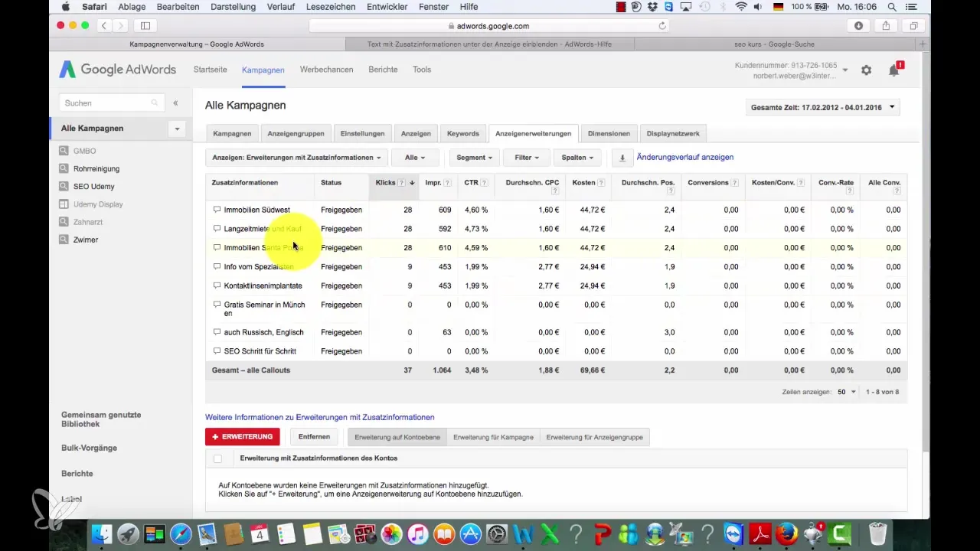The image size is (980, 551).
Task: Click Wi-Fi icon in menu bar
Action: 741,7
